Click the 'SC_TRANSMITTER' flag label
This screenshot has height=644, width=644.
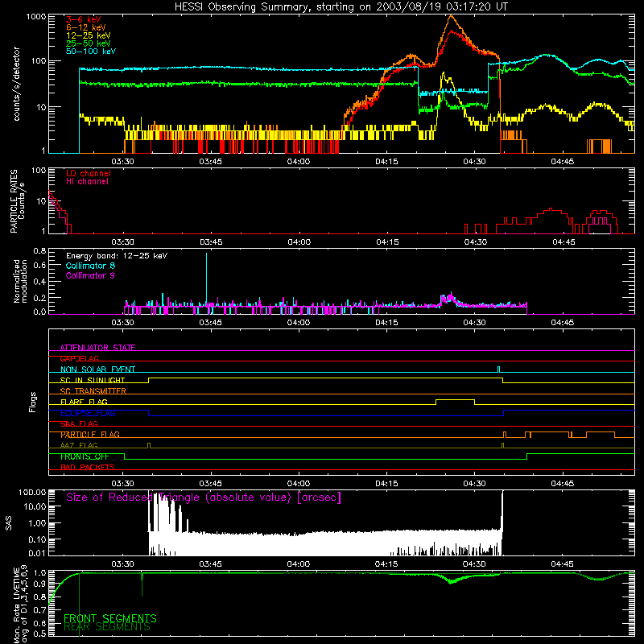[93, 391]
